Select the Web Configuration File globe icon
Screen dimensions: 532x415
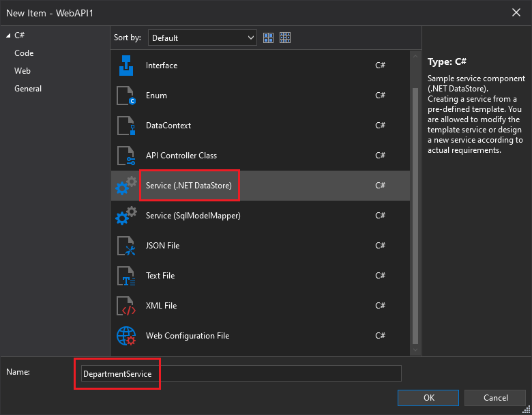pos(126,336)
